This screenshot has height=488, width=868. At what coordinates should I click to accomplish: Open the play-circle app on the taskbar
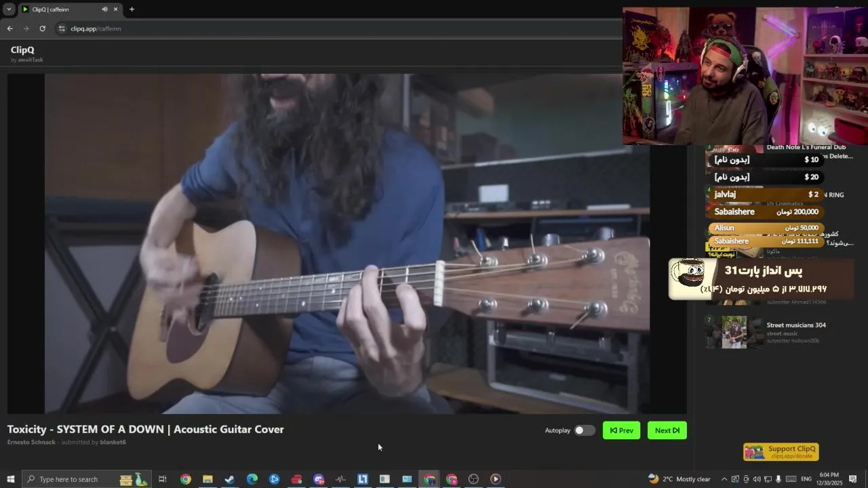coord(496,479)
